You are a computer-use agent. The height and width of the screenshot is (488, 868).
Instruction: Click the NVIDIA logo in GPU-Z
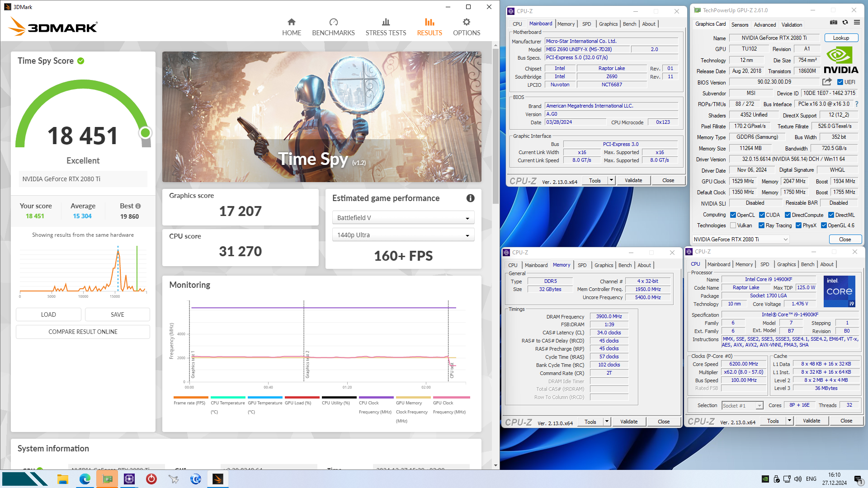point(841,61)
